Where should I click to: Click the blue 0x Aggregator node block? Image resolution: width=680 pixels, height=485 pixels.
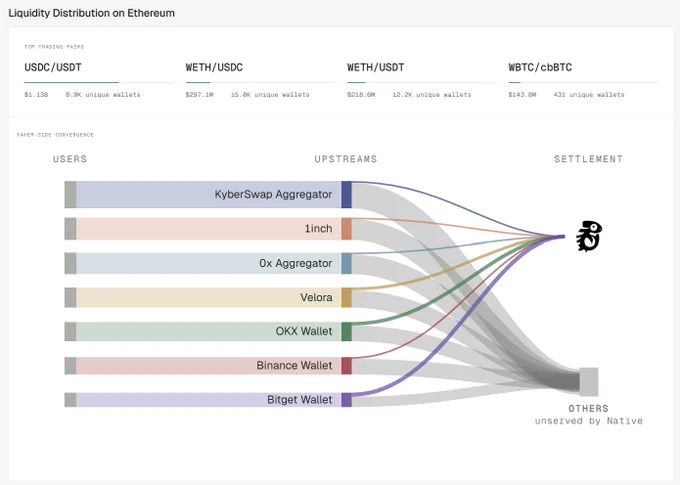coord(347,263)
